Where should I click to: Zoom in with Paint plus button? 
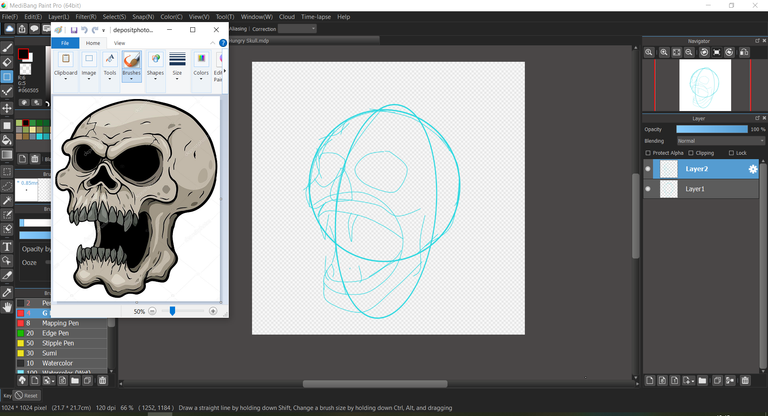213,311
